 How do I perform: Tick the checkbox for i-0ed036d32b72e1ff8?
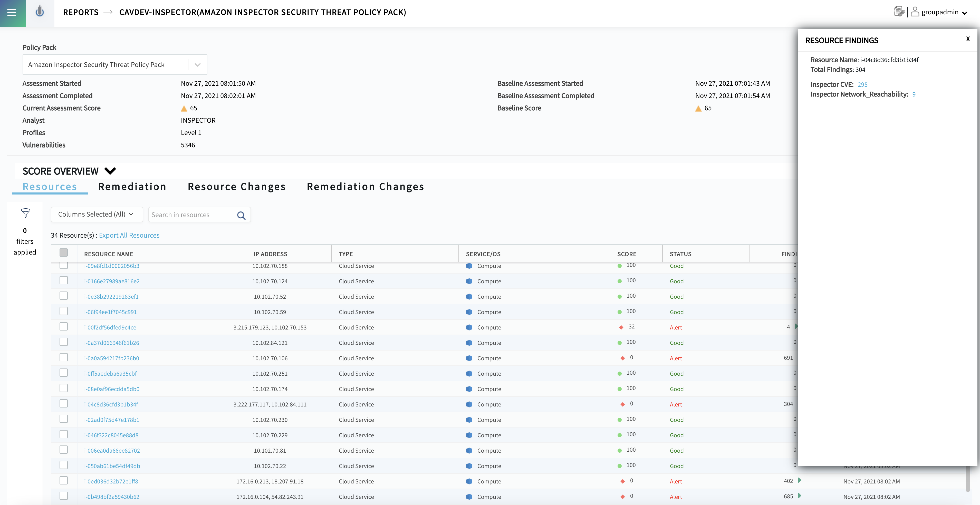[x=64, y=481]
